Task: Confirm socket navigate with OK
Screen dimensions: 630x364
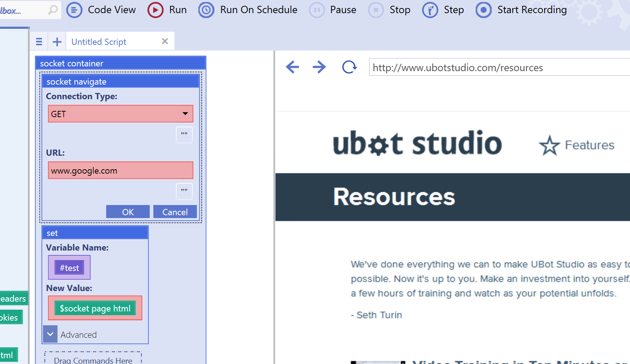Action: click(128, 212)
